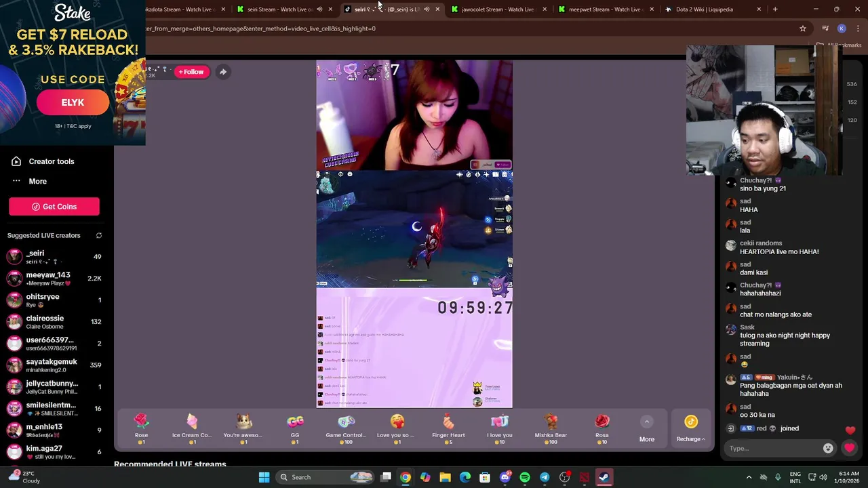868x488 pixels.
Task: Open taskbar clock 6:14 AM
Action: tap(848, 477)
